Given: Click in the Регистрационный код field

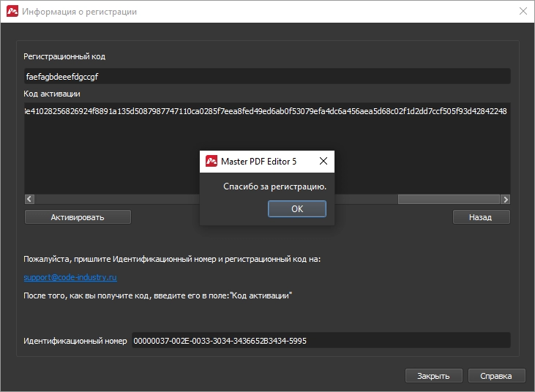Looking at the screenshot, I should (267, 76).
